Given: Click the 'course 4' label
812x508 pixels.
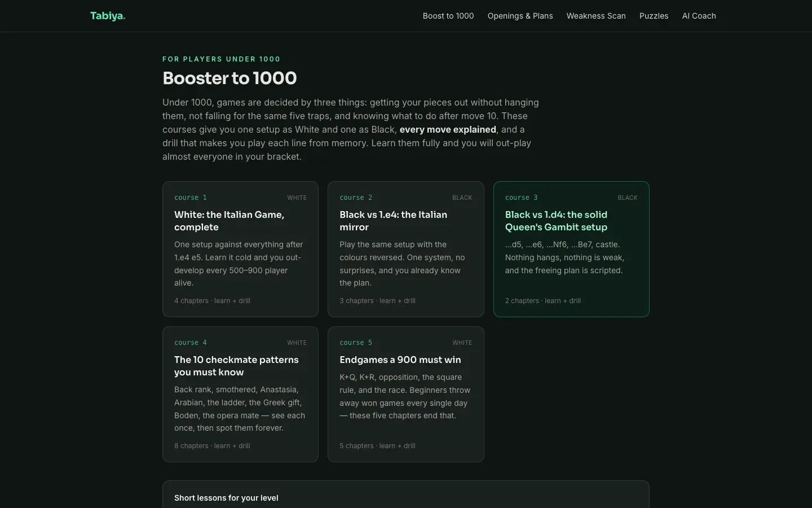Looking at the screenshot, I should pyautogui.click(x=191, y=343).
